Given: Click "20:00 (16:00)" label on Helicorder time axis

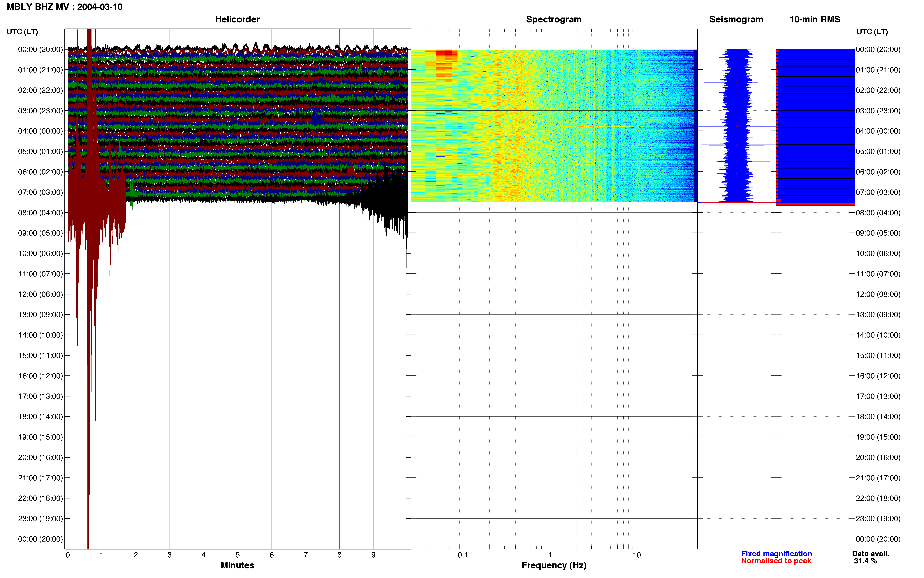Looking at the screenshot, I should (40, 457).
